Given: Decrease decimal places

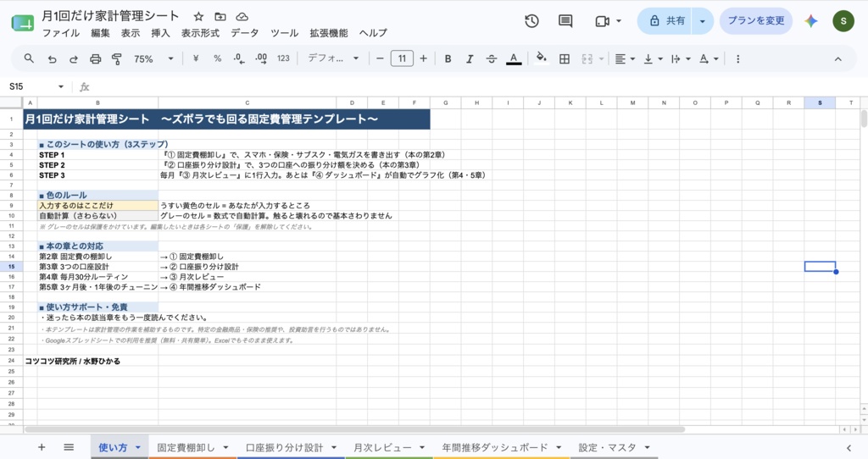Looking at the screenshot, I should (239, 58).
